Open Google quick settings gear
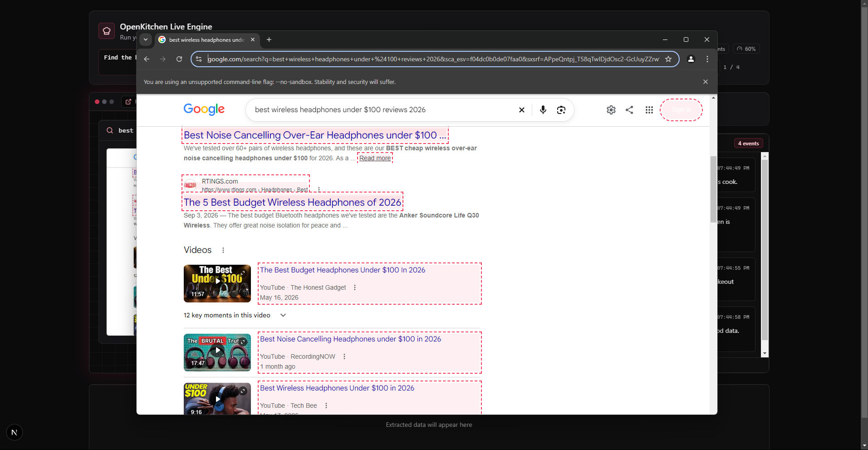 coord(611,110)
